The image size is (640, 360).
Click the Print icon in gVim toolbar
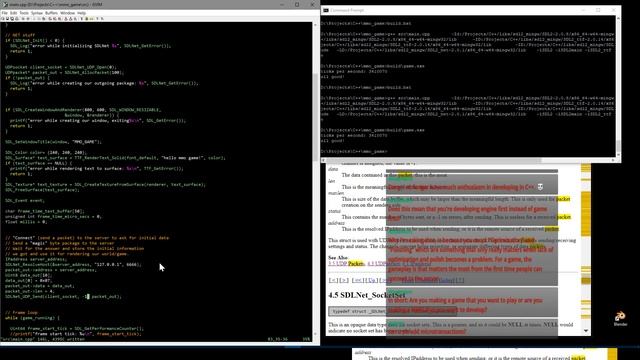click(16, 19)
